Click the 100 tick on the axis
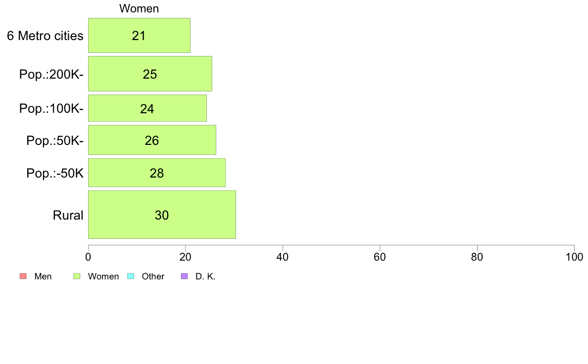 click(x=574, y=257)
